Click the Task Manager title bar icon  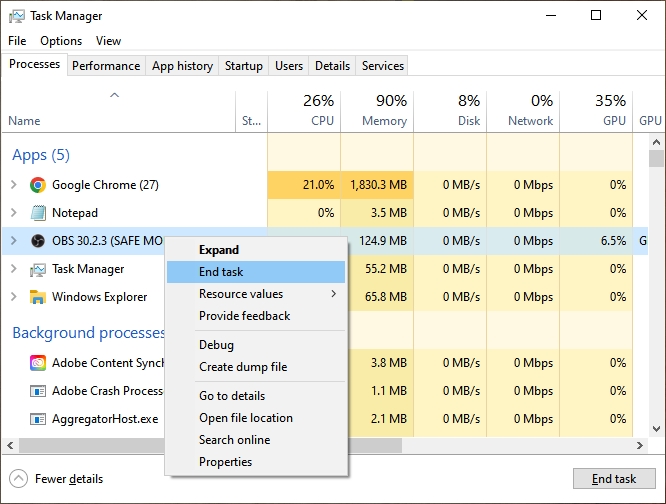(x=17, y=17)
